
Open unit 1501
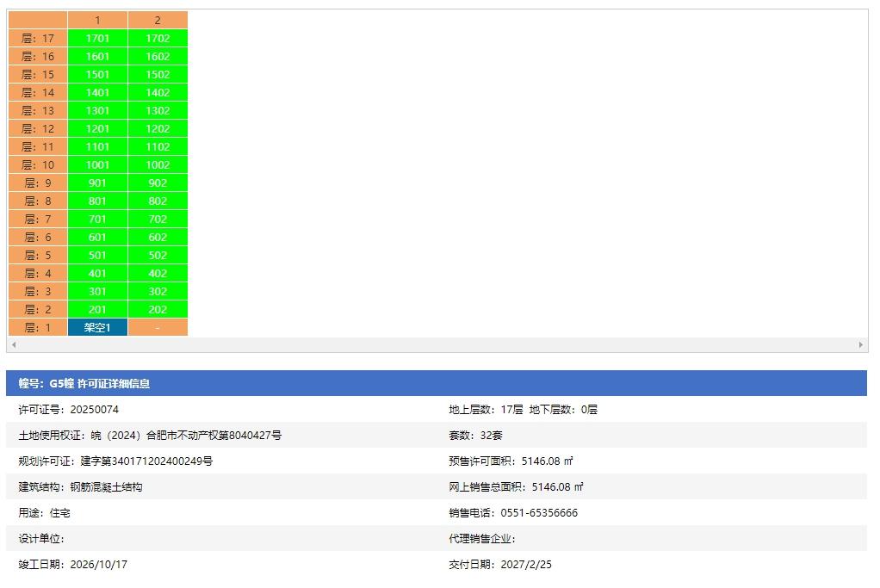click(97, 74)
